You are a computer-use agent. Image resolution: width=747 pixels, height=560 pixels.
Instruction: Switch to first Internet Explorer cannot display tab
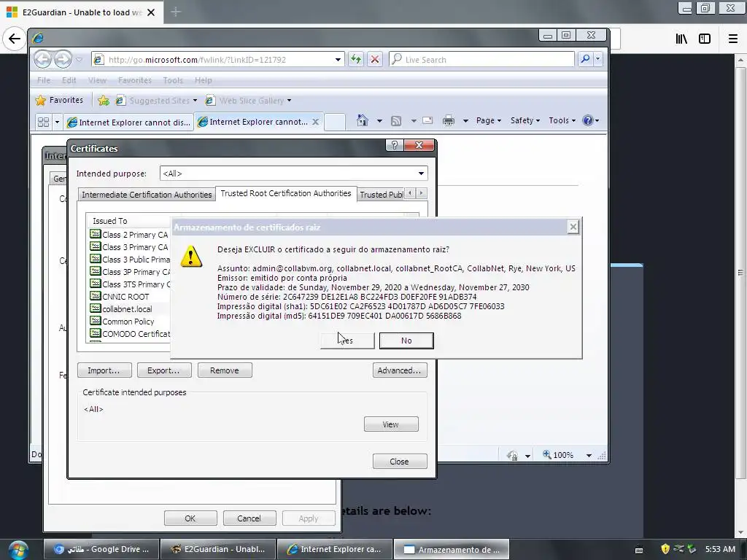pyautogui.click(x=128, y=122)
